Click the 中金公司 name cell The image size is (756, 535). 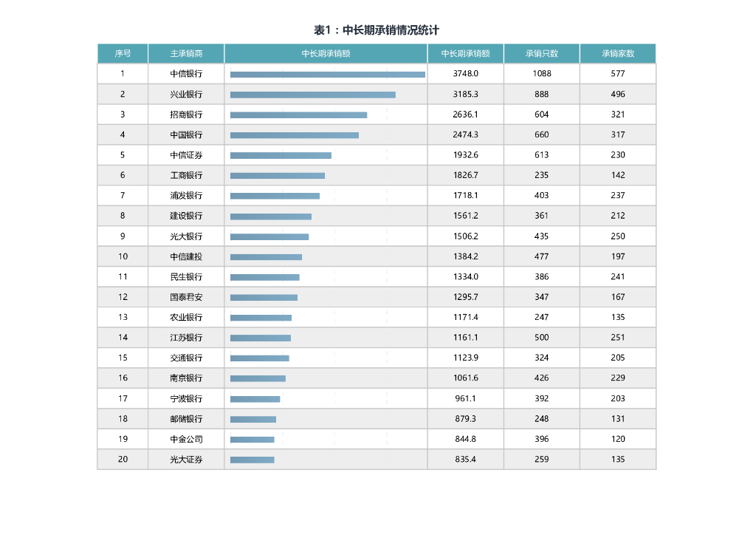(x=186, y=439)
